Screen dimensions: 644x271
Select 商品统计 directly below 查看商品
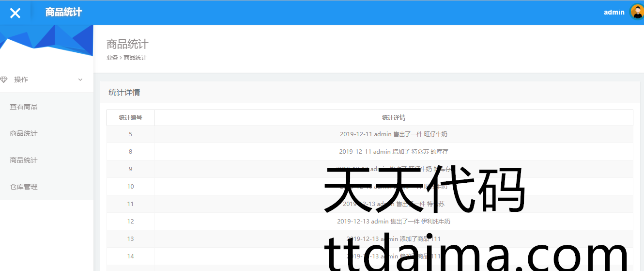point(24,133)
